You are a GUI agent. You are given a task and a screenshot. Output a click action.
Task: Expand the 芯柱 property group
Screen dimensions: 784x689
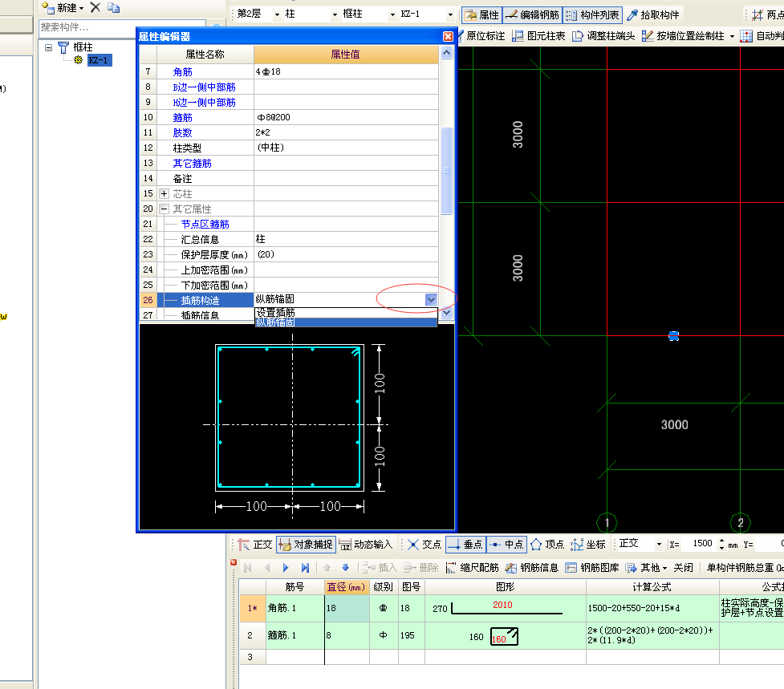coord(164,193)
